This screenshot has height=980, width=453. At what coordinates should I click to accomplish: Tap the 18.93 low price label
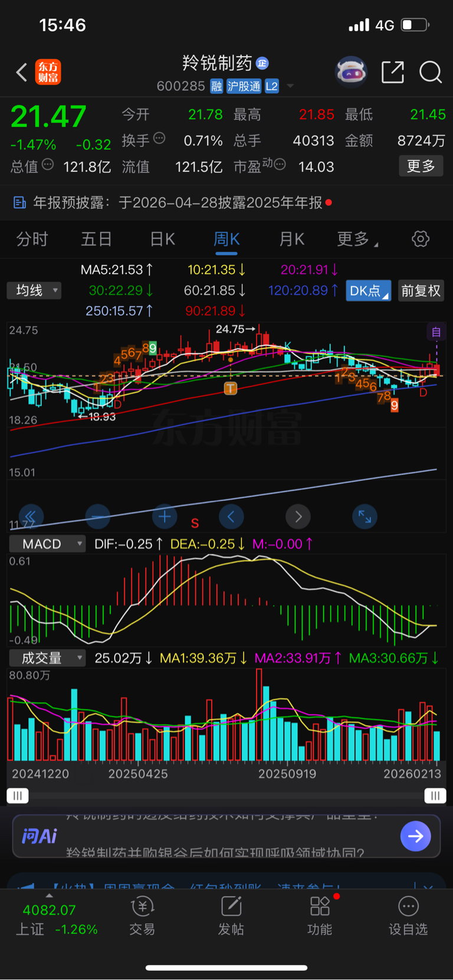(x=97, y=417)
